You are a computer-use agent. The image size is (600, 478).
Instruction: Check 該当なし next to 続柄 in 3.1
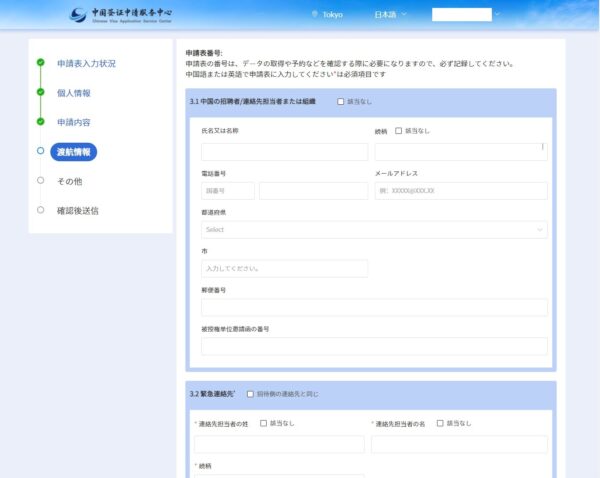(x=399, y=131)
